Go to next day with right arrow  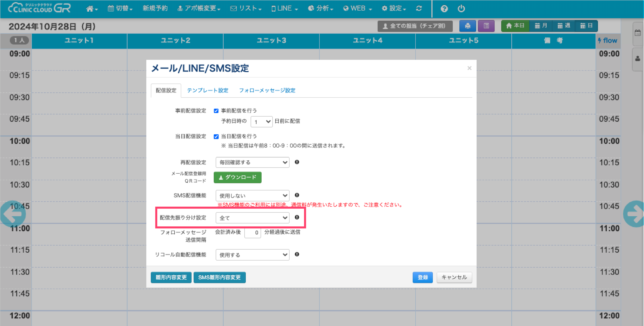coord(634,214)
